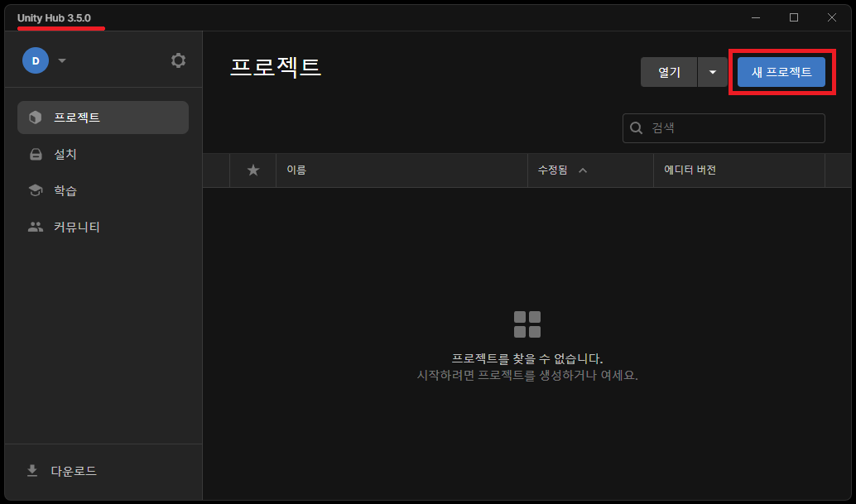
Task: Close the Unity Hub window
Action: tap(831, 17)
